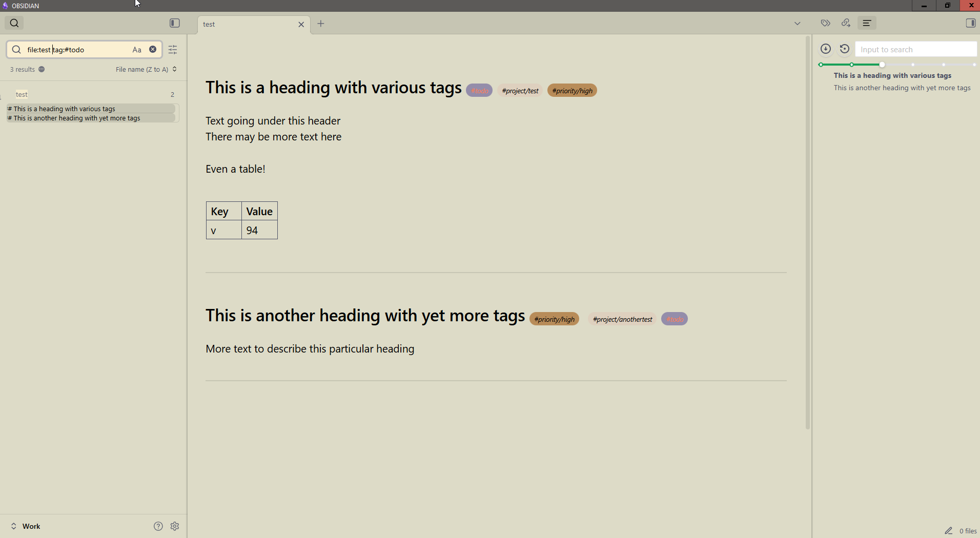Click the jump-down arrow icon in graph controls
The image size is (980, 538).
tap(825, 49)
